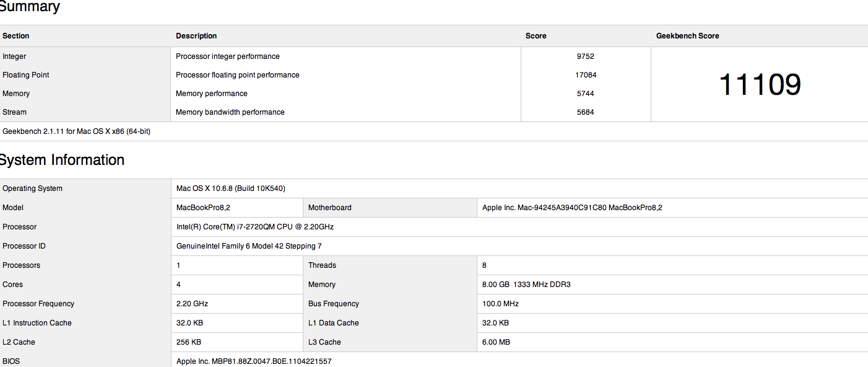Click the Stream score 5684
The height and width of the screenshot is (367, 868).
point(586,112)
